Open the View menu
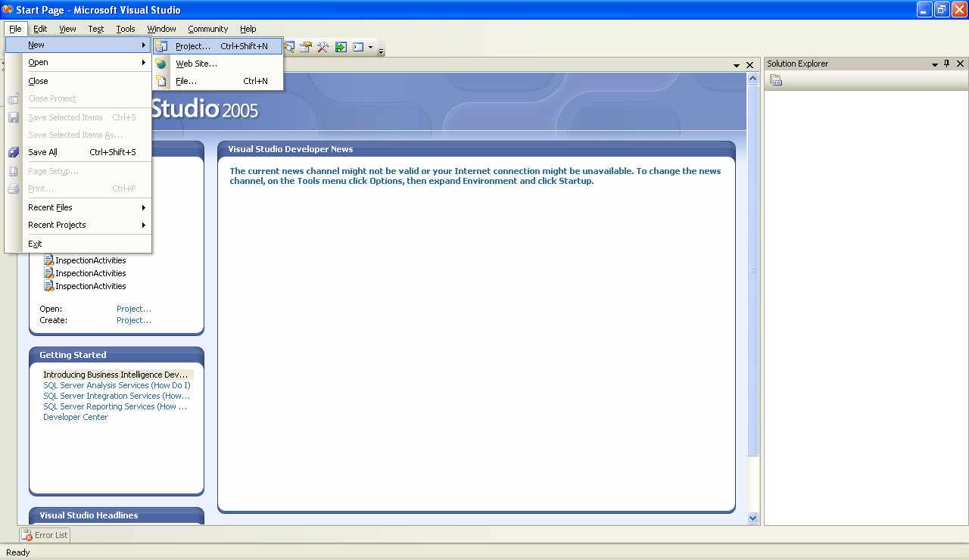This screenshot has width=969, height=560. pos(67,29)
